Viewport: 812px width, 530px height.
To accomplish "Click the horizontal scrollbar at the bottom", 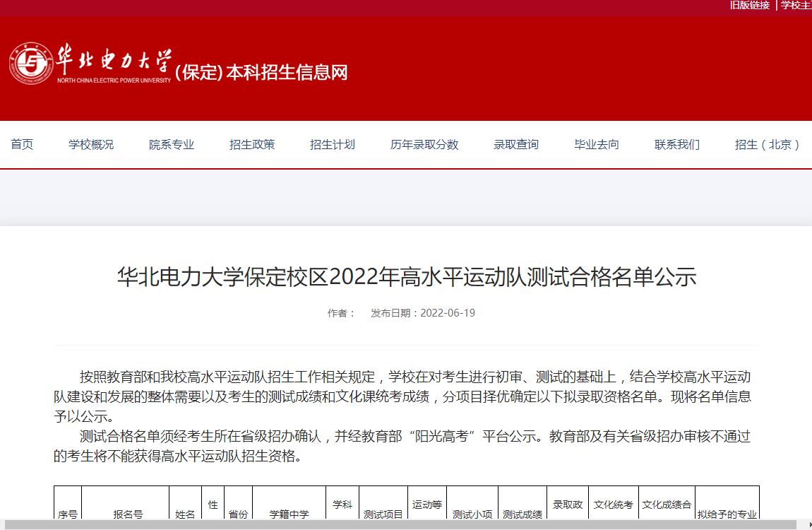I will [x=400, y=525].
